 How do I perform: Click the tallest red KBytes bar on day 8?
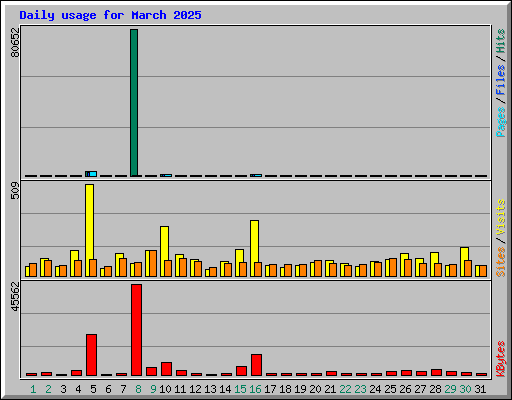coord(136,330)
